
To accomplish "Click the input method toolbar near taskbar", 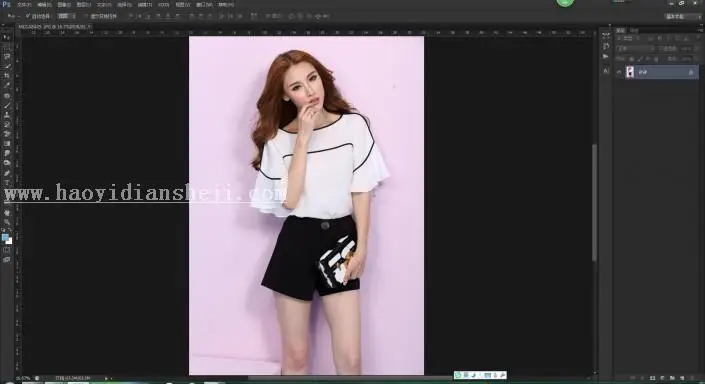I will tap(480, 375).
